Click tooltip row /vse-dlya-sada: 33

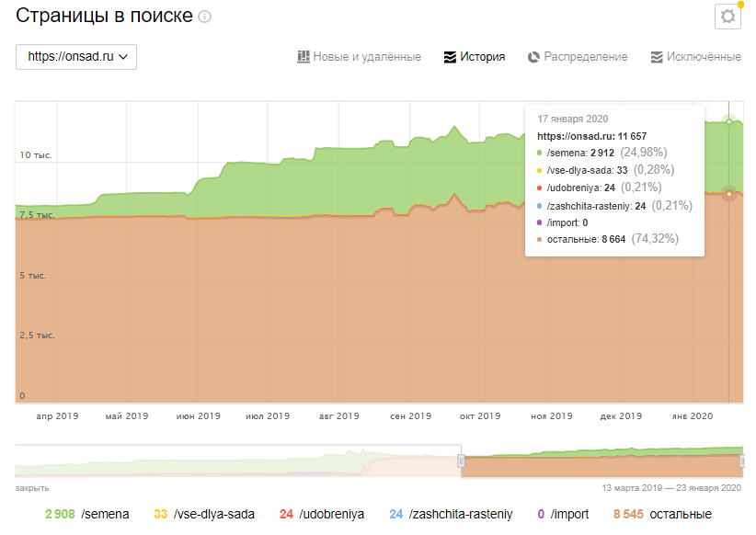click(x=605, y=170)
